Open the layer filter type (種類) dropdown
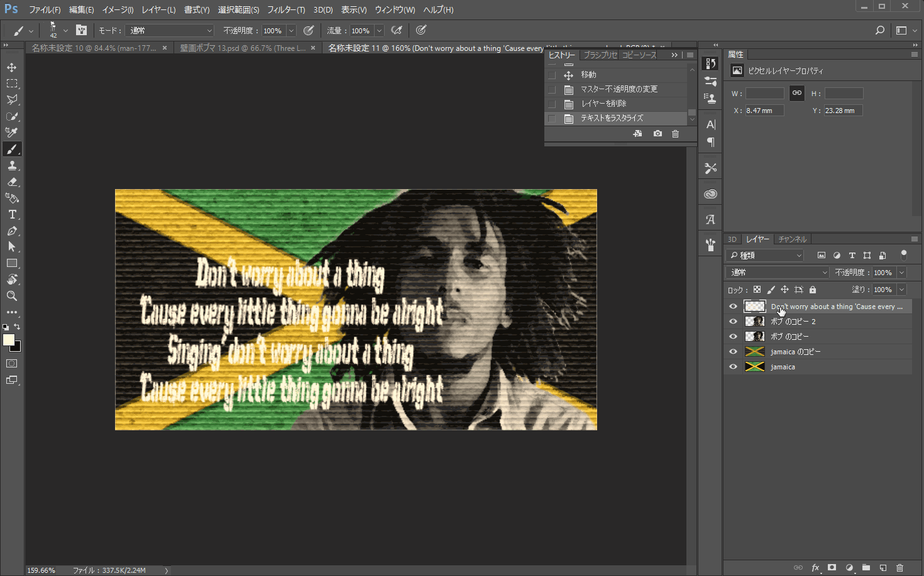924x576 pixels. coord(765,255)
